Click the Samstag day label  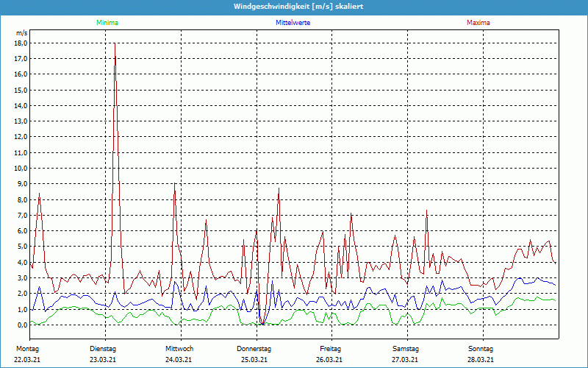pos(406,349)
